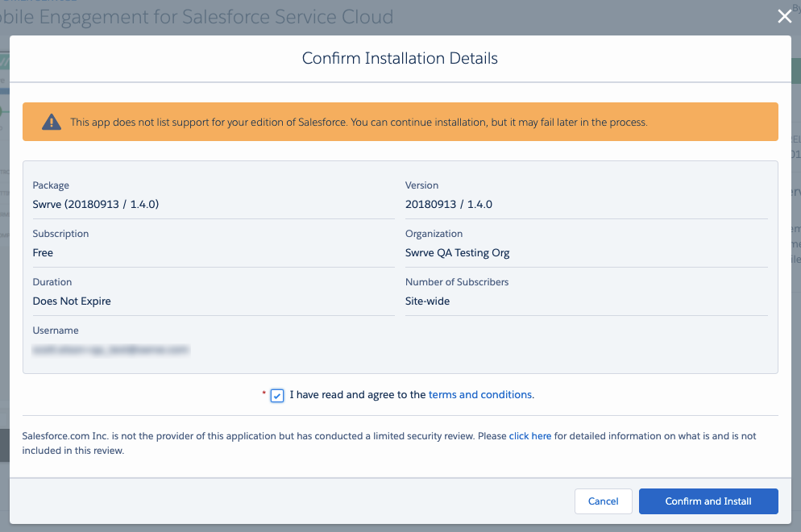
Task: Click the Site-wide subscribers value
Action: (x=427, y=301)
